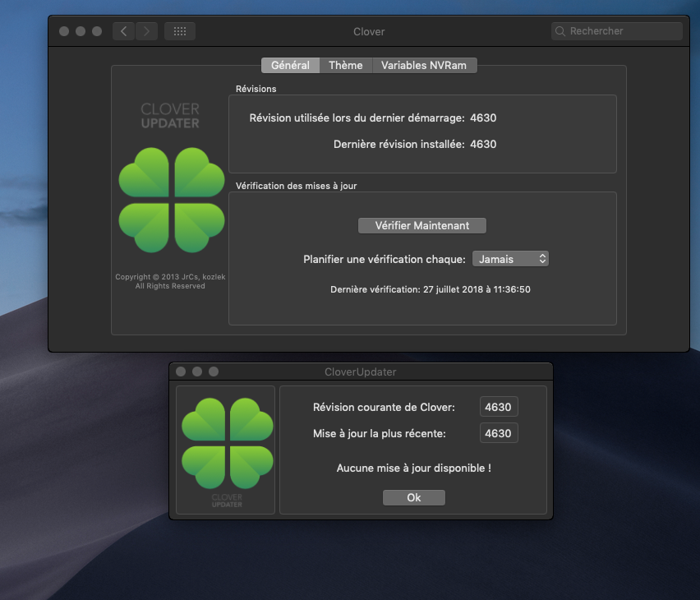
Task: Click the clover logo in CloverUpdater window
Action: 228,443
